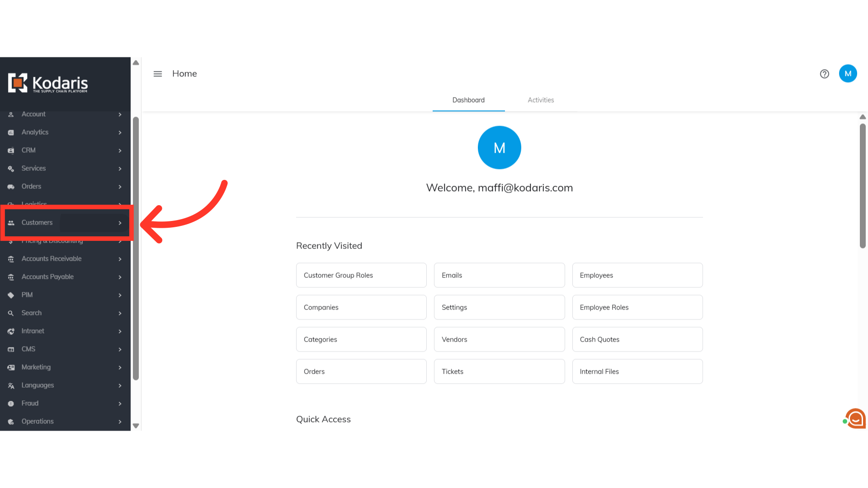Viewport: 868px width, 488px height.
Task: Open Customer Group Roles recent link
Action: click(361, 275)
